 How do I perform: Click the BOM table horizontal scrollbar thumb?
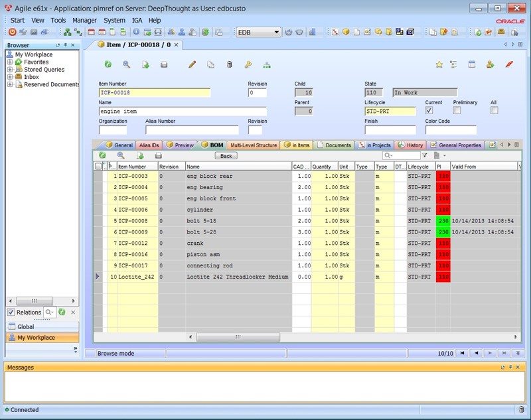pos(238,337)
